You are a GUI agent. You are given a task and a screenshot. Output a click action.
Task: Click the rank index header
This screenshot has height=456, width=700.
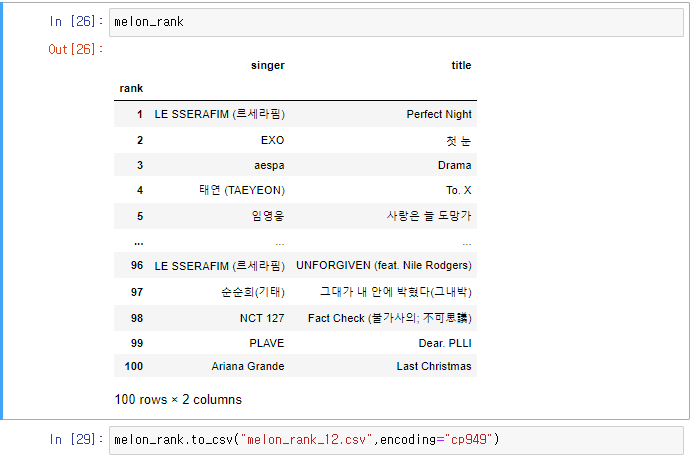tap(131, 88)
